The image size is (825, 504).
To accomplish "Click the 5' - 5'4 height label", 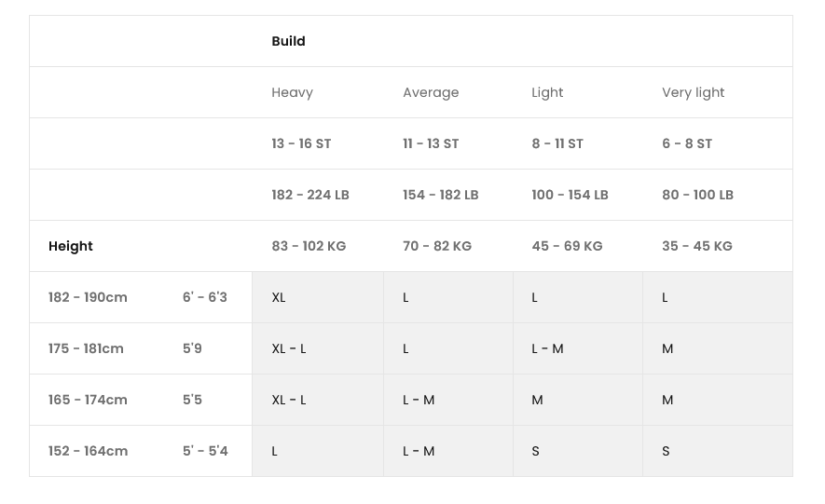I will click(205, 451).
